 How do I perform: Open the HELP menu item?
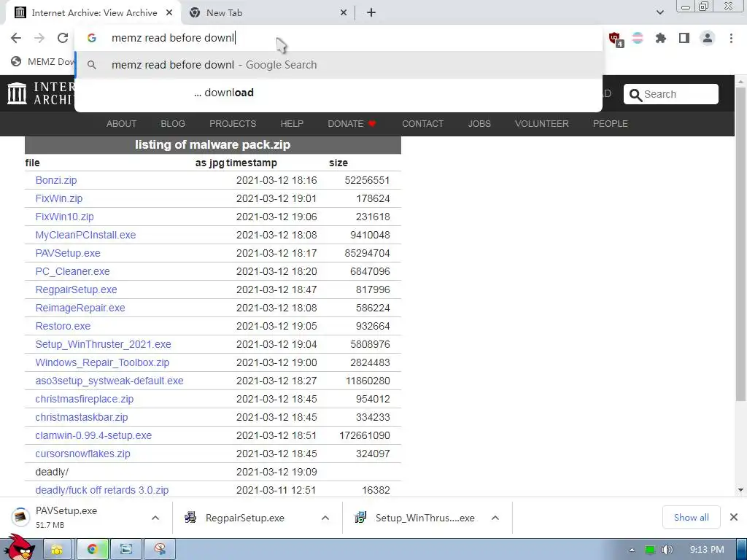[292, 124]
